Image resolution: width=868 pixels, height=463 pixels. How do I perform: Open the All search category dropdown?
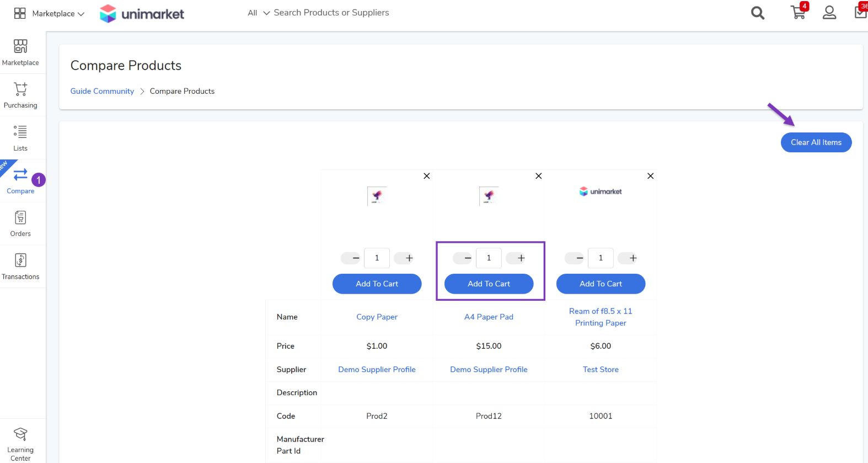[258, 13]
